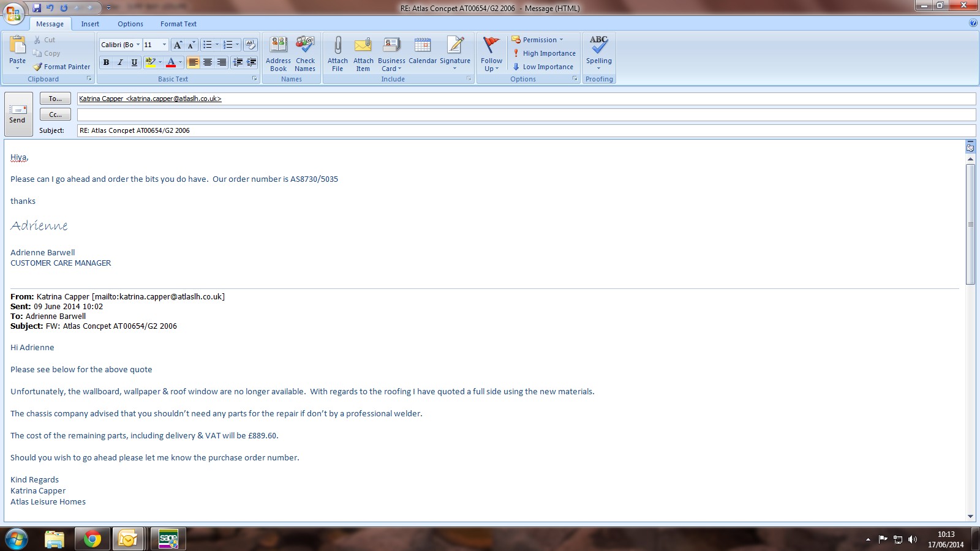Apply bullet list formatting
980x551 pixels.
pyautogui.click(x=208, y=45)
